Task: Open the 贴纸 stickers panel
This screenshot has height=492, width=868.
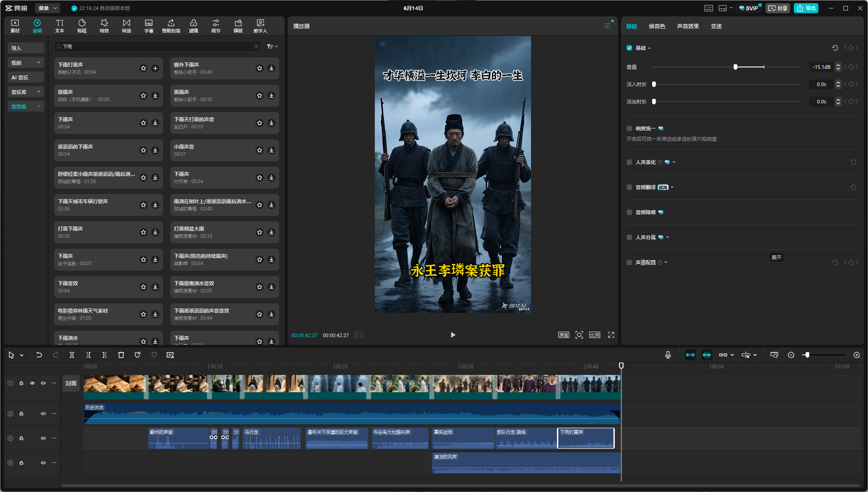Action: tap(82, 26)
